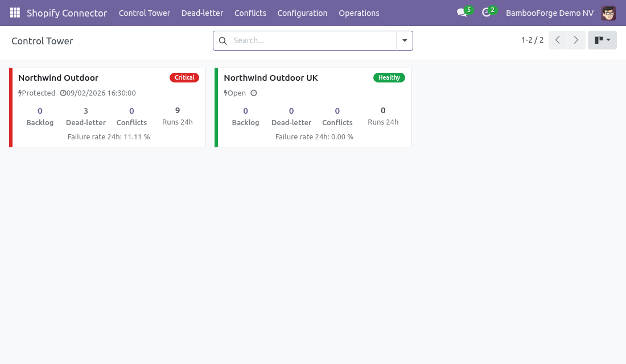Switch company via BambooForge Demo NV
This screenshot has width=626, height=364.
pos(550,13)
